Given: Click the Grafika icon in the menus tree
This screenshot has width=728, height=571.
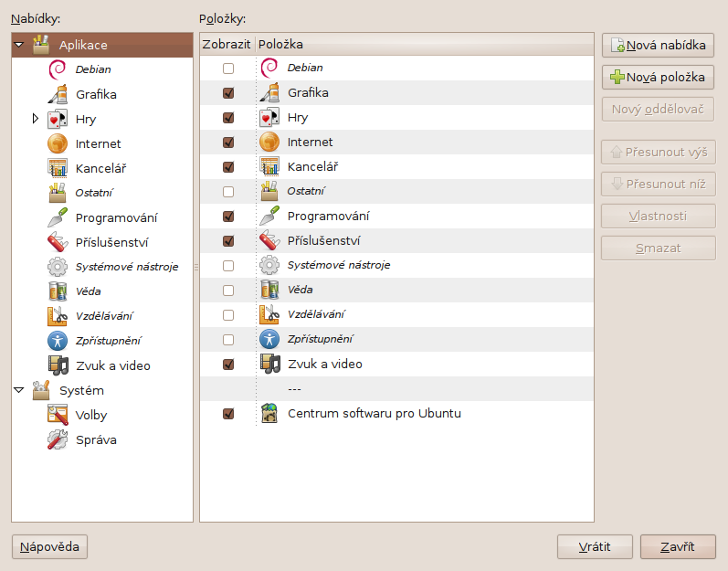Looking at the screenshot, I should click(x=58, y=94).
